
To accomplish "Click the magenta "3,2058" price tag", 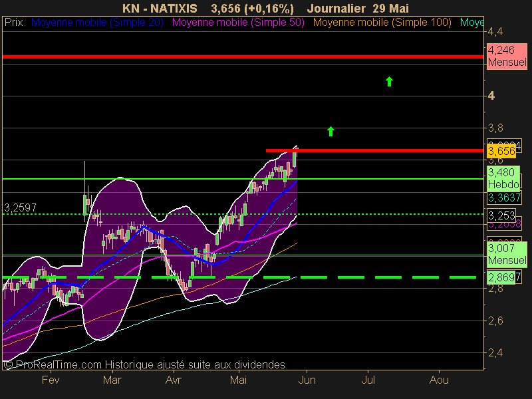I will click(504, 224).
